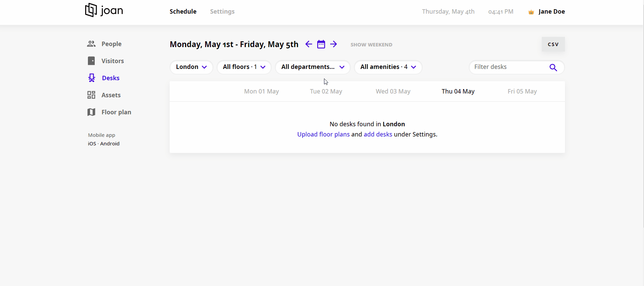Open the All floors dropdown
Image resolution: width=644 pixels, height=286 pixels.
(244, 67)
